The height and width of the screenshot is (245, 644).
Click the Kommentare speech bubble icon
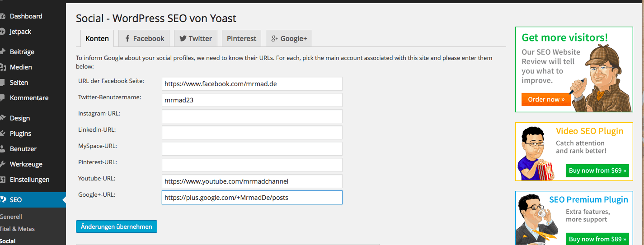[x=2, y=98]
